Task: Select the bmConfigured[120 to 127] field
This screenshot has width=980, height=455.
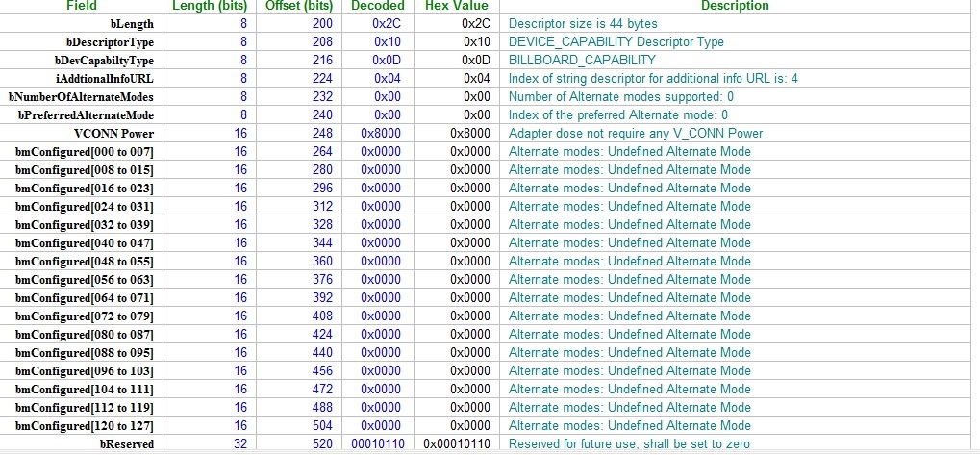Action: coord(81,425)
